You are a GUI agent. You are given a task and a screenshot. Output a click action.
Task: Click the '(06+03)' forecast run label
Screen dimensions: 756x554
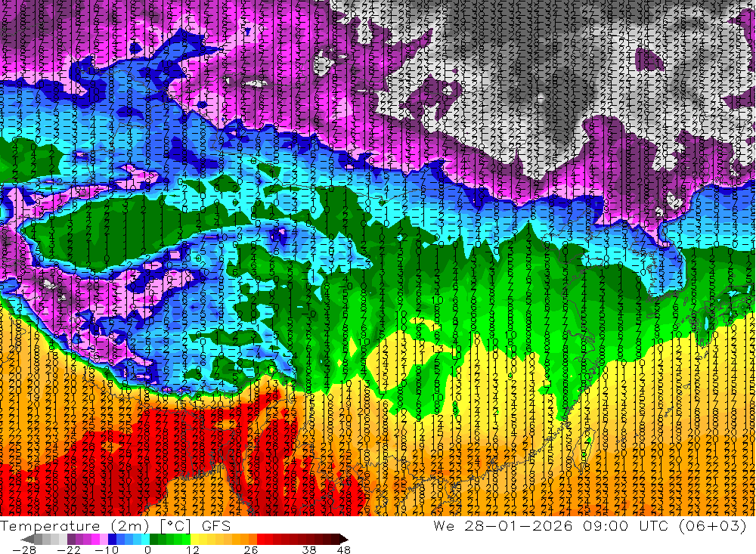(713, 526)
